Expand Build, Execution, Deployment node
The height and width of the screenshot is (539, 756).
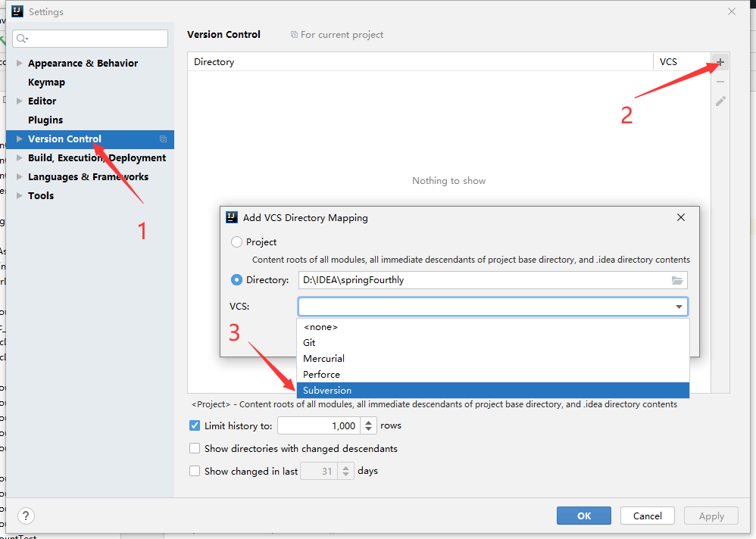[x=19, y=158]
